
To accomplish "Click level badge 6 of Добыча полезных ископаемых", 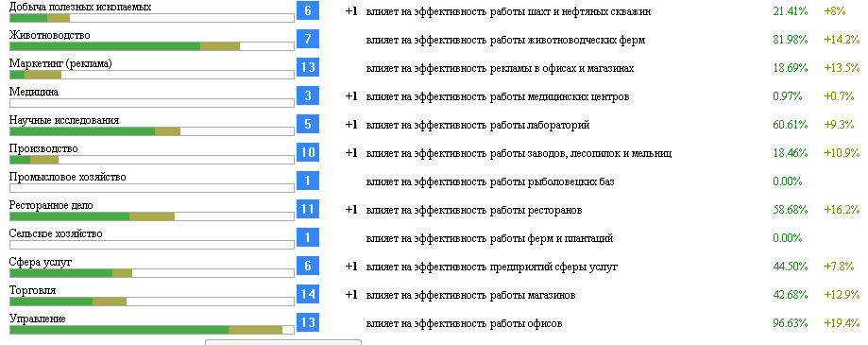I will [x=308, y=10].
